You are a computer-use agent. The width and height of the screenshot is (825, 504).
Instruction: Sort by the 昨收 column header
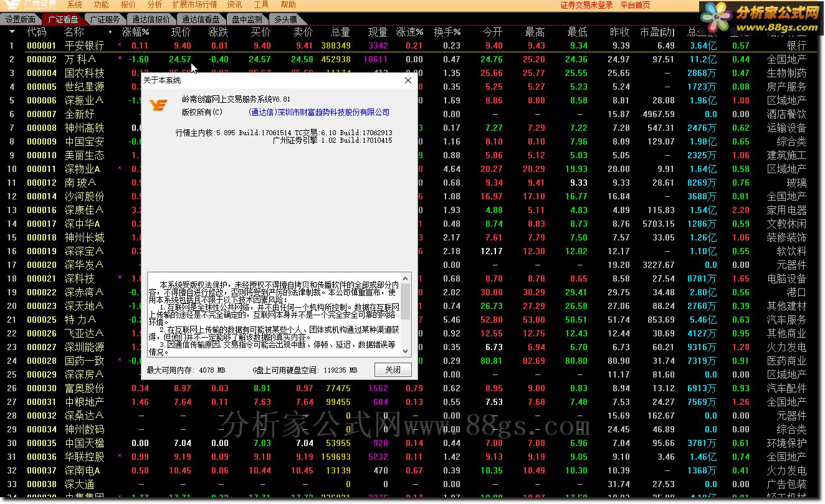[619, 32]
